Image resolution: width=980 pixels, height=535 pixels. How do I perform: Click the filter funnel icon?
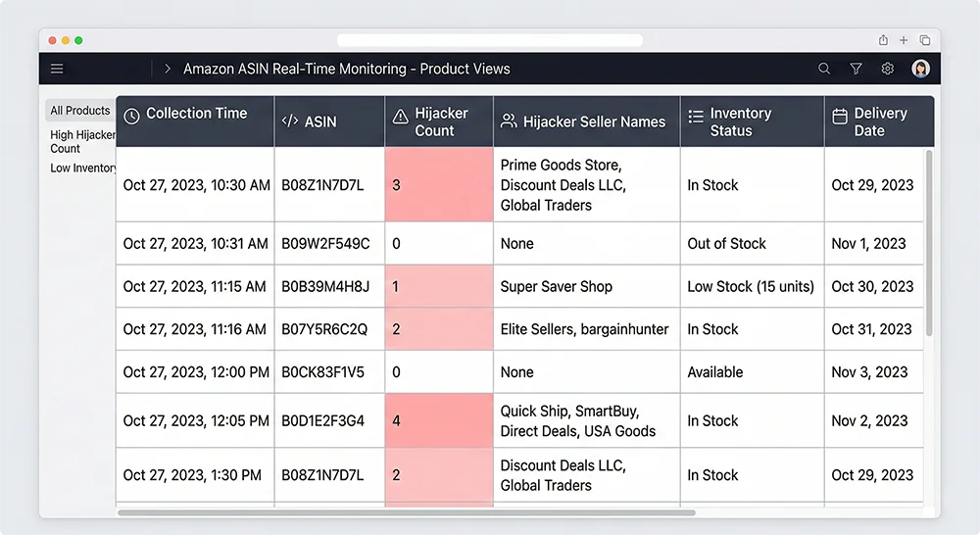click(x=857, y=69)
